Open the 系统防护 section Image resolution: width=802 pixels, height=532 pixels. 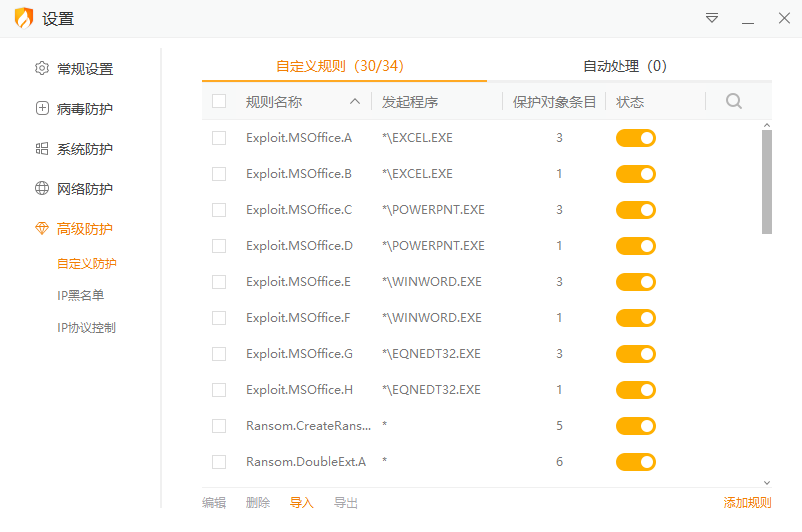[x=85, y=149]
